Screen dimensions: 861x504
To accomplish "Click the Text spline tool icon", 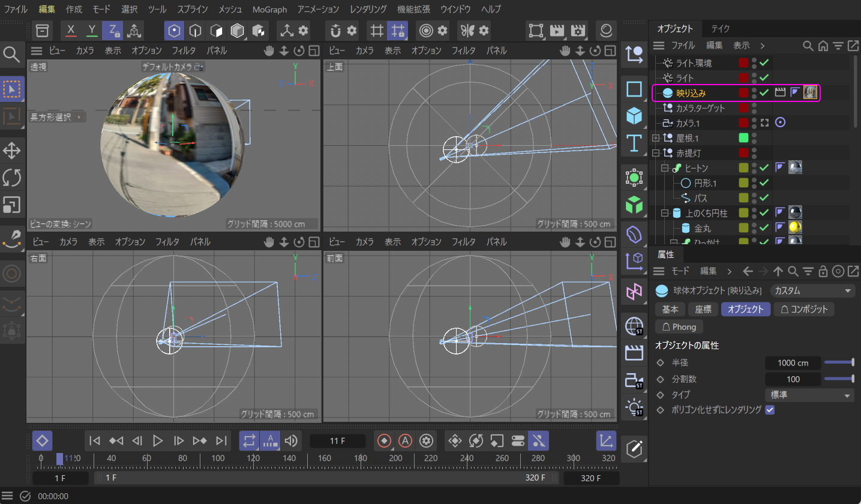I will tap(634, 143).
